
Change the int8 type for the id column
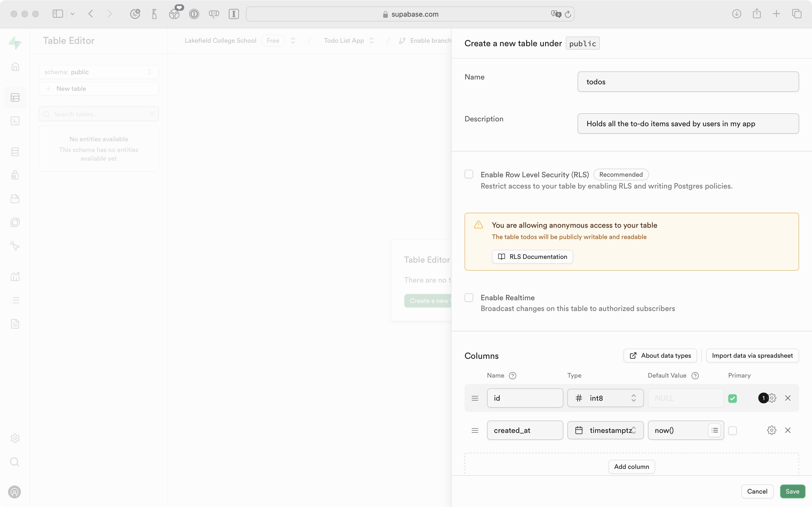pyautogui.click(x=605, y=398)
